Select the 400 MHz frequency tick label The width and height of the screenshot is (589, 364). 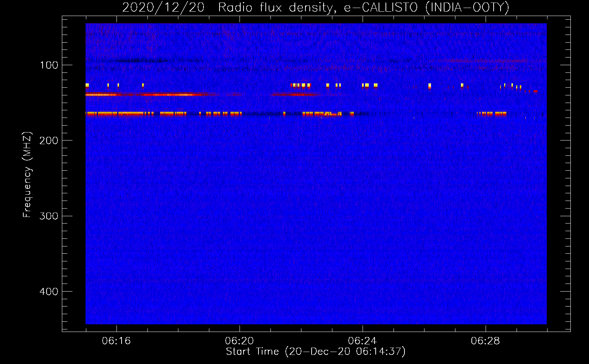tap(48, 292)
